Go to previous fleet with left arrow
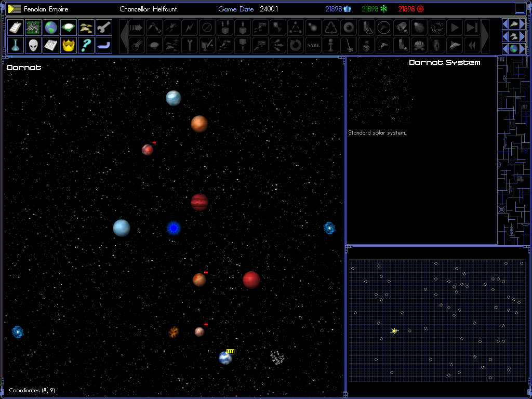Image resolution: width=532 pixels, height=399 pixels. pyautogui.click(x=505, y=36)
